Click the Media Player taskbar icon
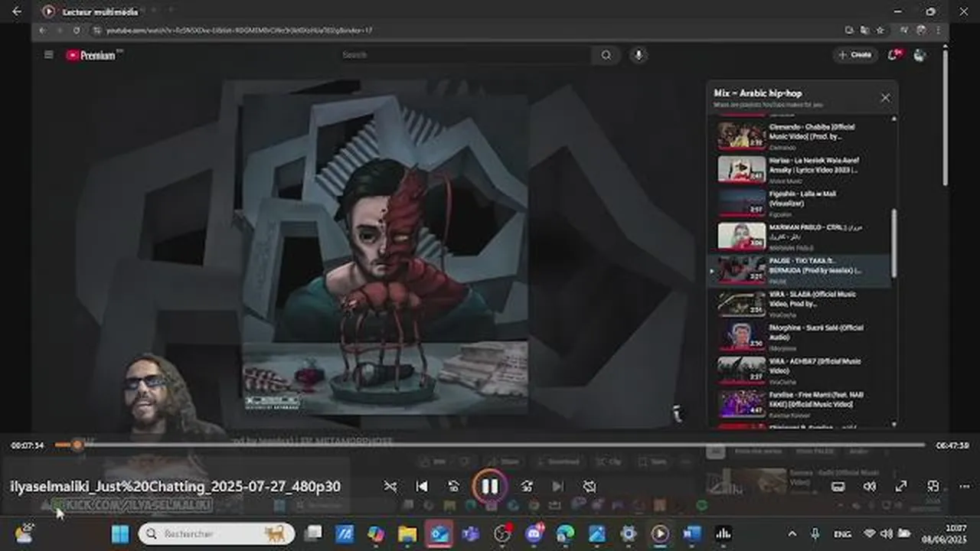The height and width of the screenshot is (551, 980). 660,533
